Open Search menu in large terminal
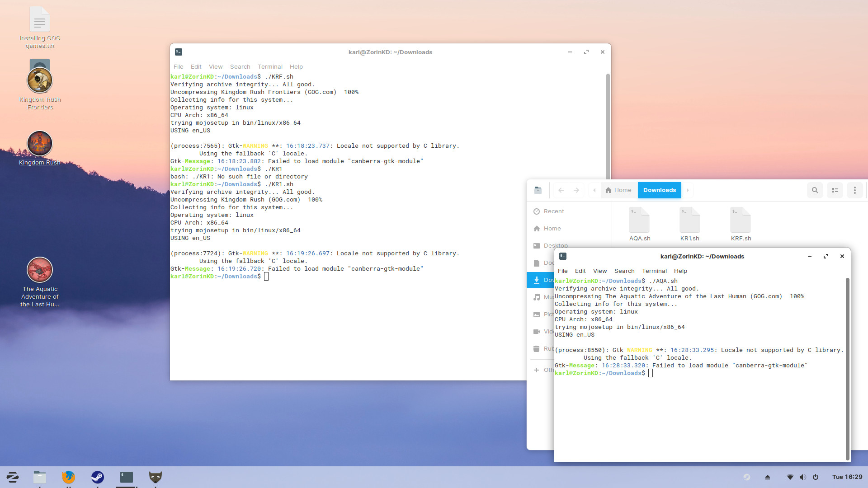This screenshot has width=868, height=488. [x=240, y=66]
